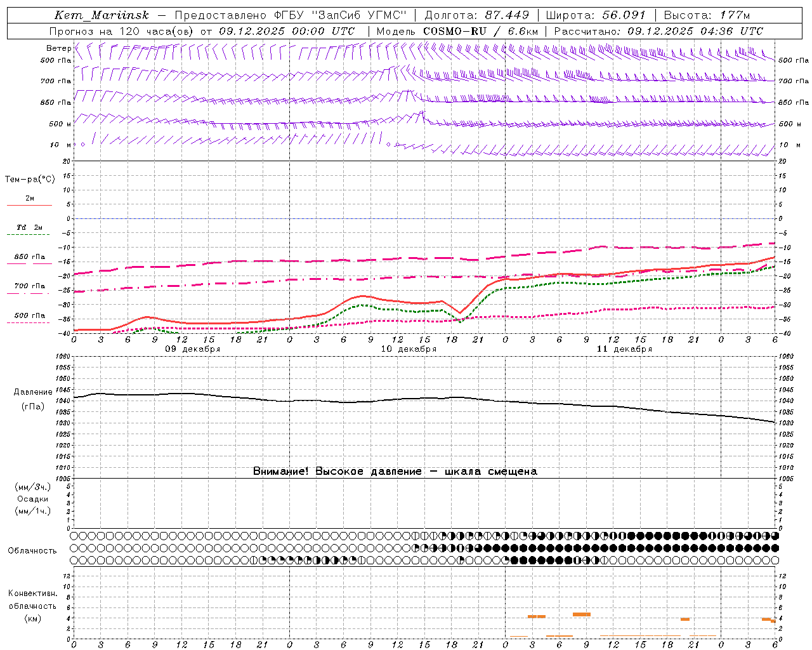The height and width of the screenshot is (650, 812).
Task: Click the station name Kem_Mariinsk
Action: tap(101, 16)
